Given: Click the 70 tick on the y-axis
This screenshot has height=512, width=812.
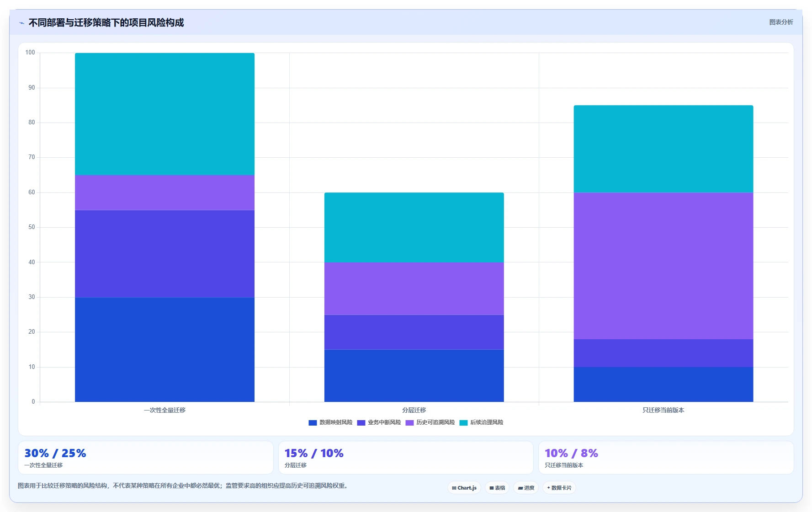Looking at the screenshot, I should [32, 157].
